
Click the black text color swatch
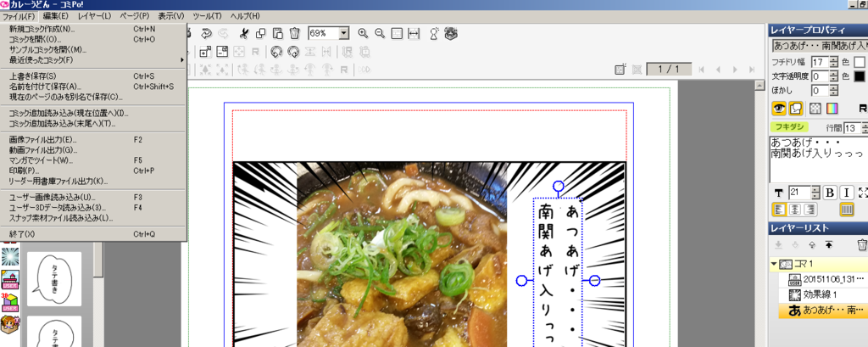[x=860, y=76]
